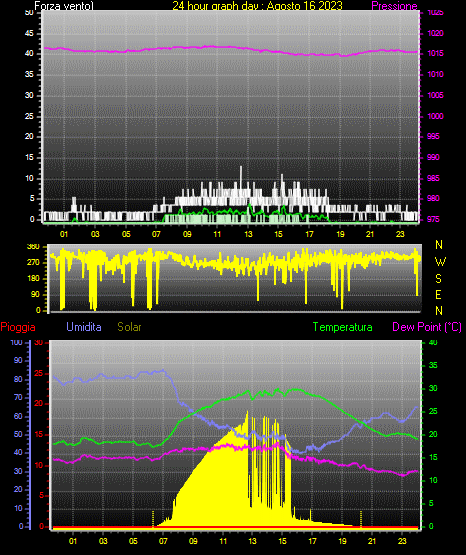Click the yellow solar radiation peak

pyautogui.click(x=247, y=413)
